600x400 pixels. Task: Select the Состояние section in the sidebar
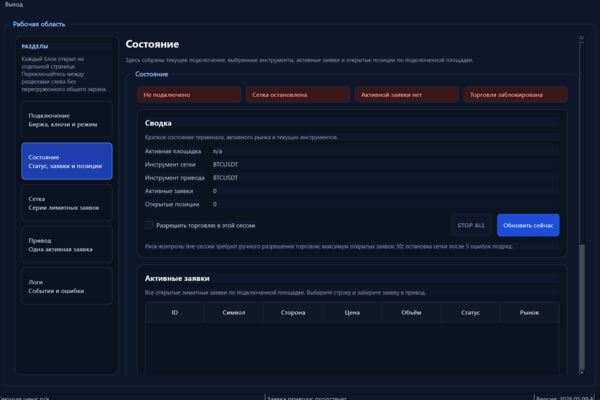67,161
